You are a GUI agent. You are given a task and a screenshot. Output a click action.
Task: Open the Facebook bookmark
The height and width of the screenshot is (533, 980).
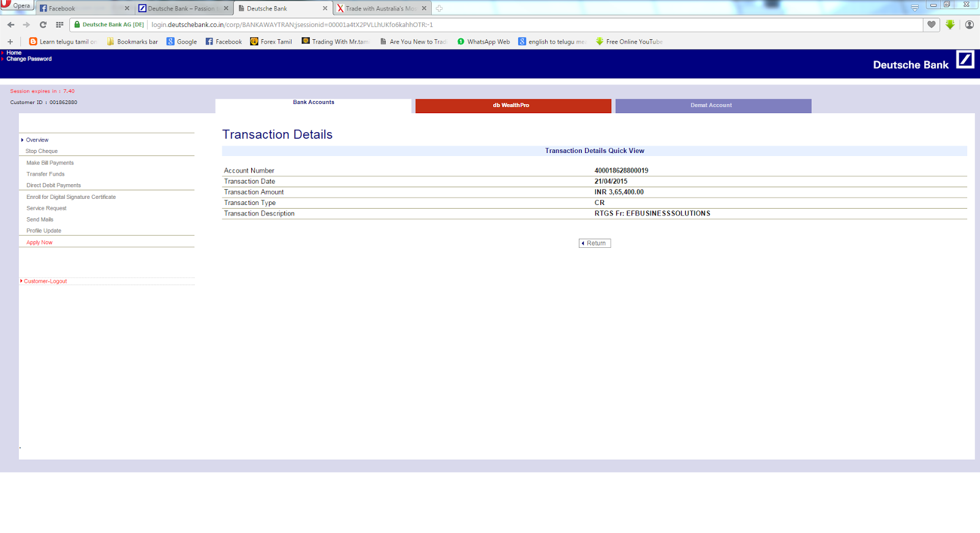click(x=224, y=42)
